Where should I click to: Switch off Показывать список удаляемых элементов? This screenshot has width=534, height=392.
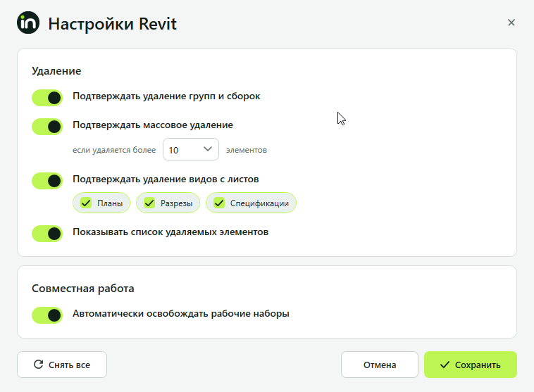pyautogui.click(x=47, y=234)
